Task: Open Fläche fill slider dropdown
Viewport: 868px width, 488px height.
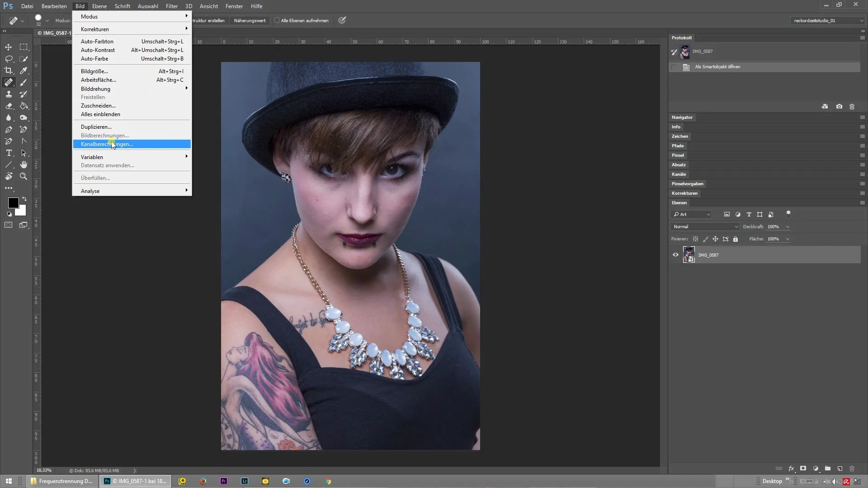Action: [788, 239]
